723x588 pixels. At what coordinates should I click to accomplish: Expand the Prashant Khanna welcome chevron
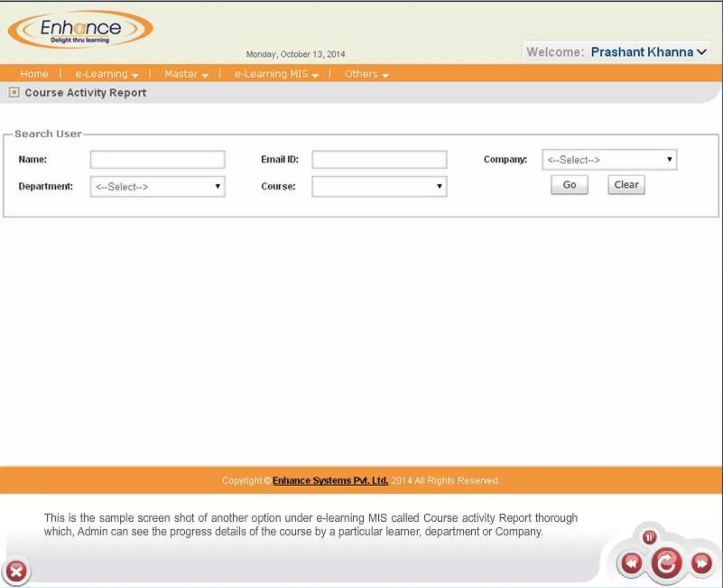(702, 52)
